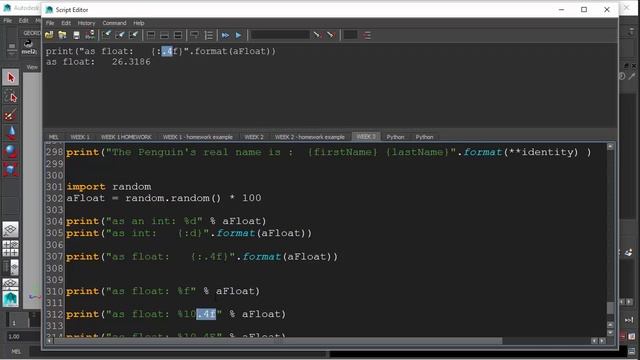Open the Command menu
The height and width of the screenshot is (360, 640).
pos(114,23)
